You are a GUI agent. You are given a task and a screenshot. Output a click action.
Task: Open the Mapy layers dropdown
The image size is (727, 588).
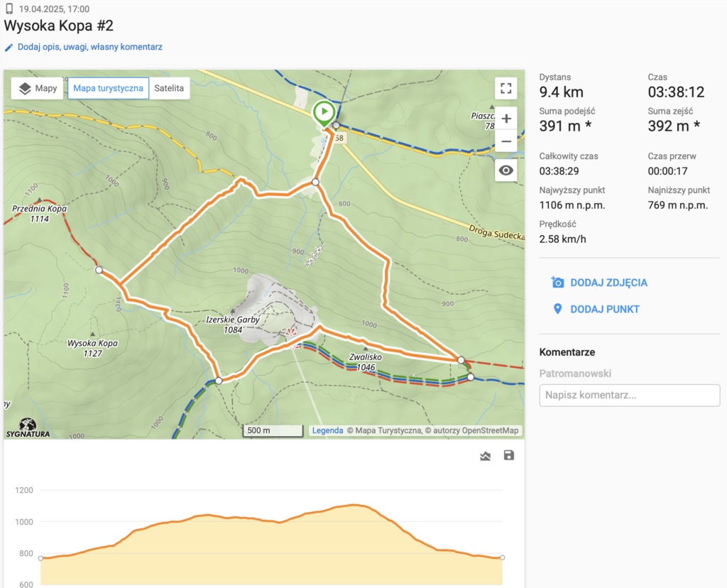38,89
